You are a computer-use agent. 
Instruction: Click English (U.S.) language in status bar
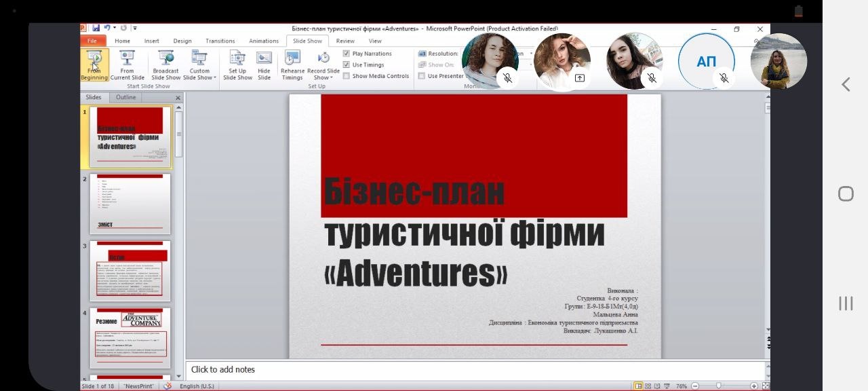tap(197, 386)
